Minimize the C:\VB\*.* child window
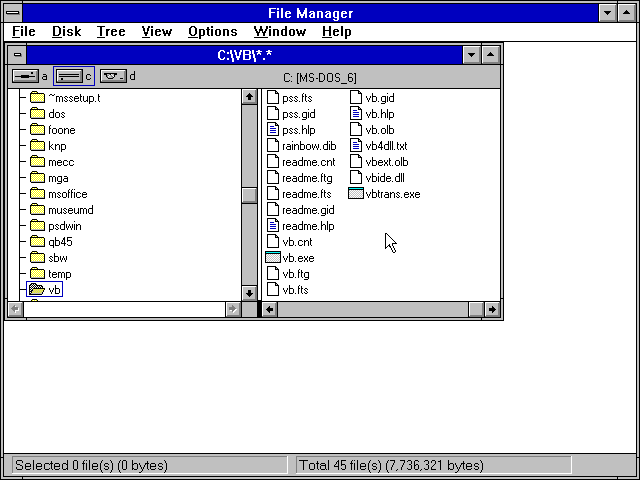 pos(471,55)
